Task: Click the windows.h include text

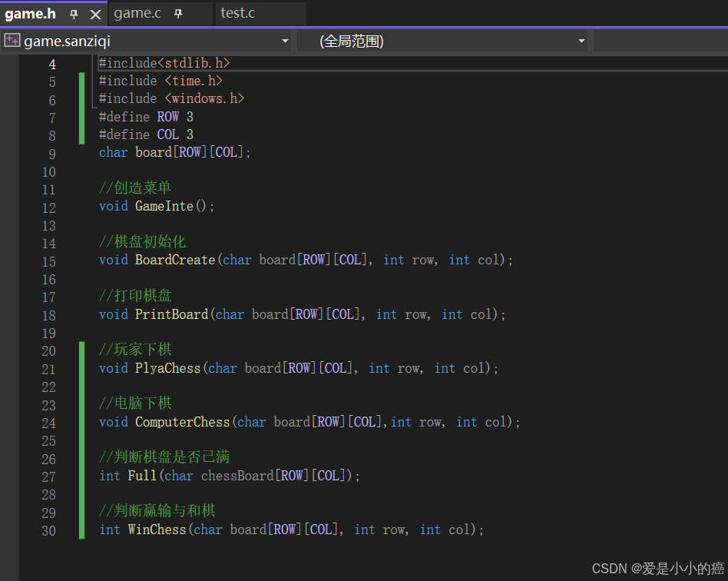Action: coord(207,98)
